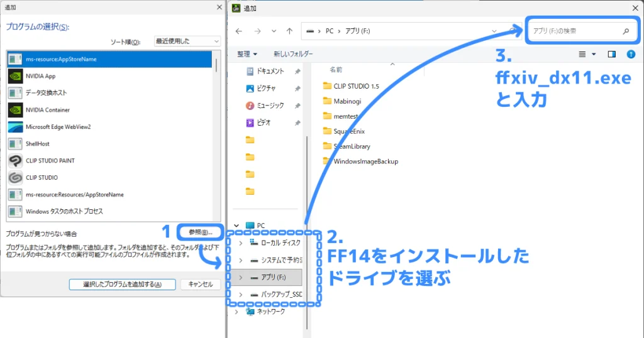Select the SteamLibrary folder
Screen dimensions: 644x338
pos(347,146)
